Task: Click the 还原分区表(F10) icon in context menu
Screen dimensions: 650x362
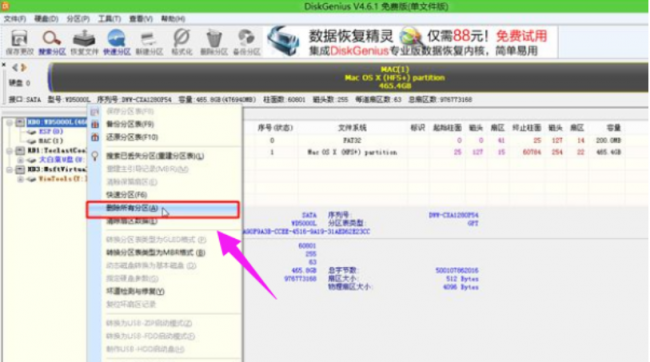Action: pos(95,137)
